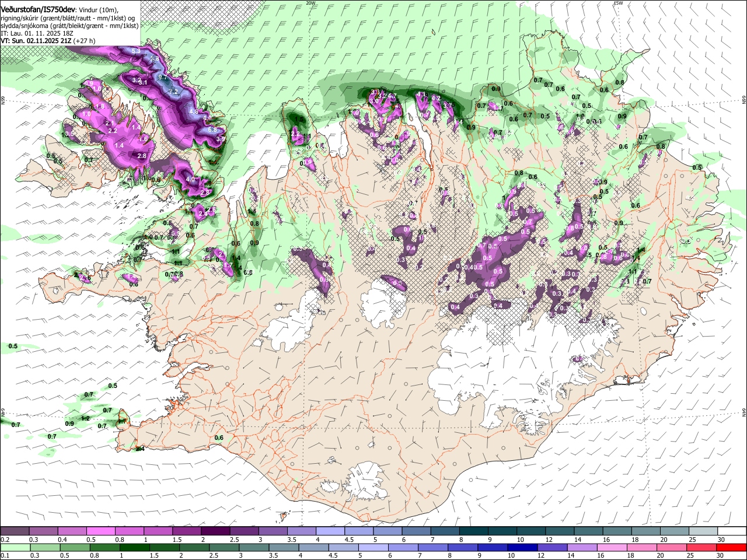747x560 pixels.
Task: Pick the medium green 0.8 swatch, lower legend
Action: tap(105, 547)
